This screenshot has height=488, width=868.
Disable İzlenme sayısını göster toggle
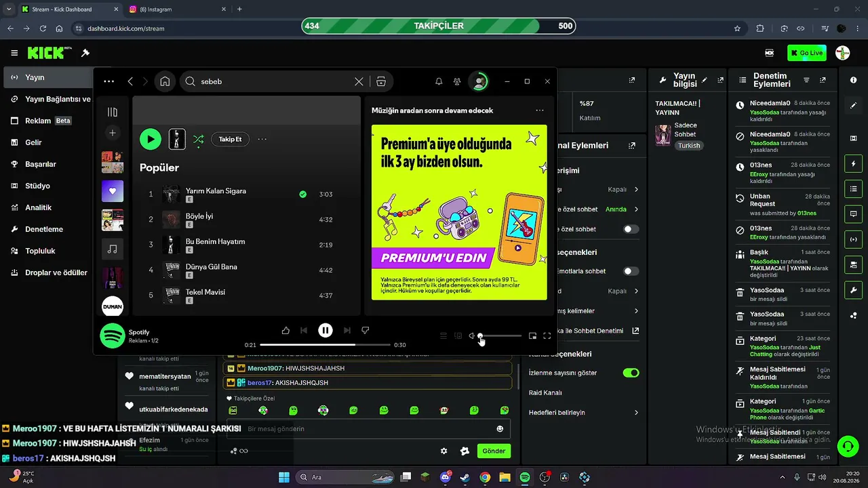(631, 373)
